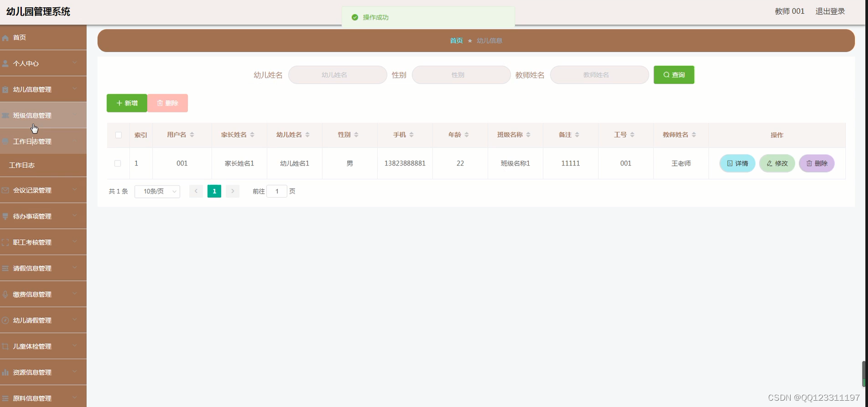Sort the 教师姓名 column using its arrows

point(694,135)
